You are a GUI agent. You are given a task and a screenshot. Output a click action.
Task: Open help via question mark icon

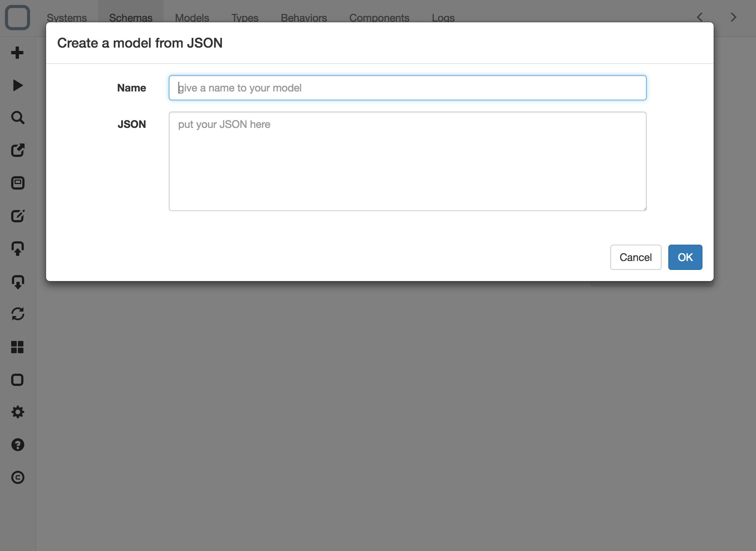coord(17,445)
